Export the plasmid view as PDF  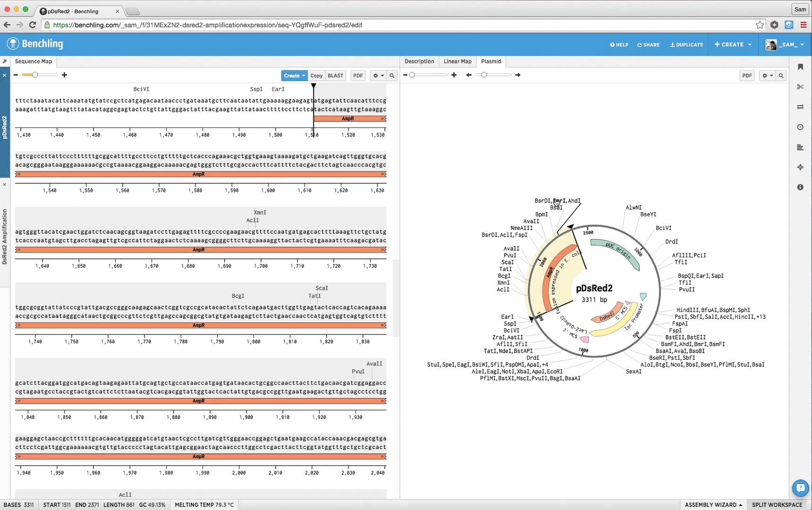point(747,76)
